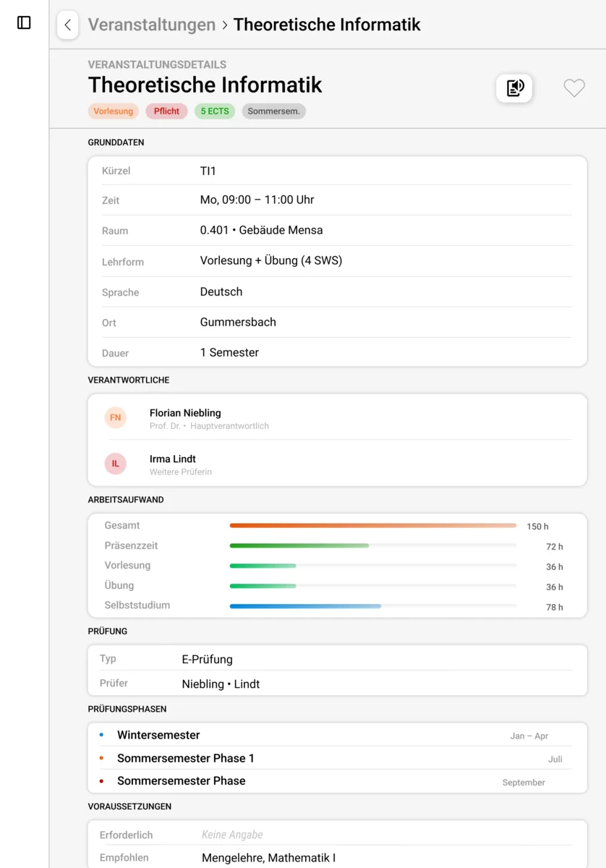Click the read-aloud document icon button
The width and height of the screenshot is (606, 868).
[514, 88]
